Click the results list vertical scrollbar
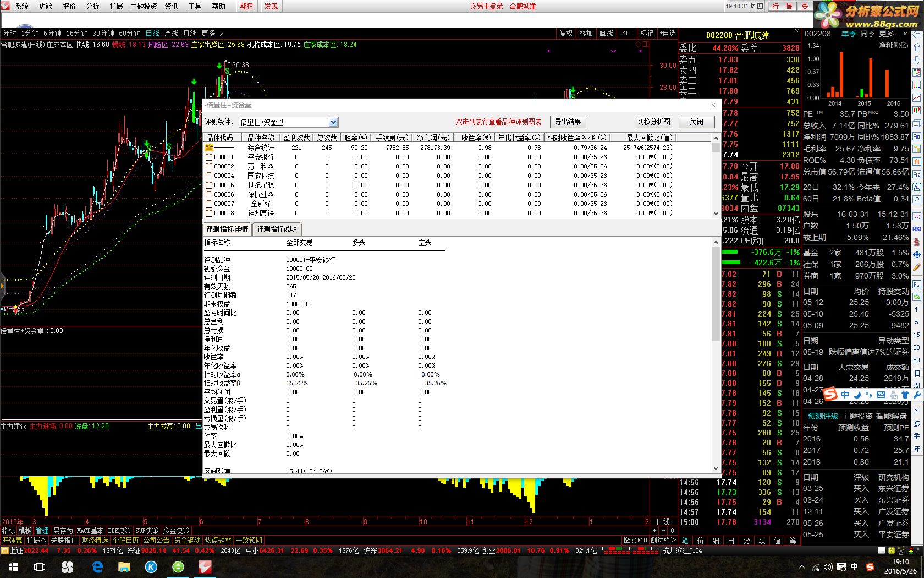 (x=716, y=176)
